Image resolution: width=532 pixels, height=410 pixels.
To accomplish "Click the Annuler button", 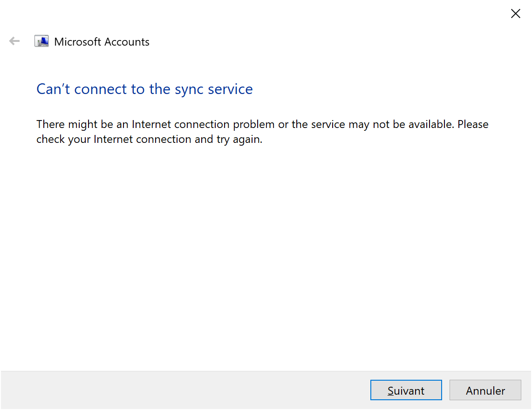I will coord(485,390).
